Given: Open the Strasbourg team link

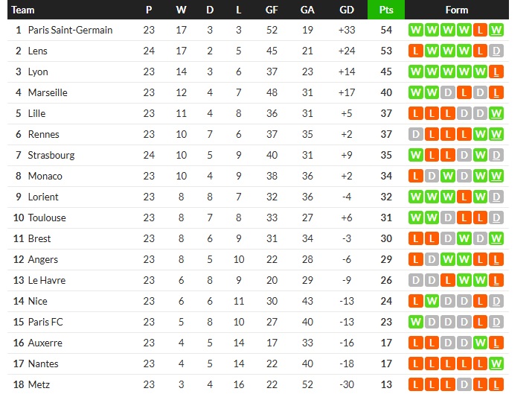Looking at the screenshot, I should [51, 155].
